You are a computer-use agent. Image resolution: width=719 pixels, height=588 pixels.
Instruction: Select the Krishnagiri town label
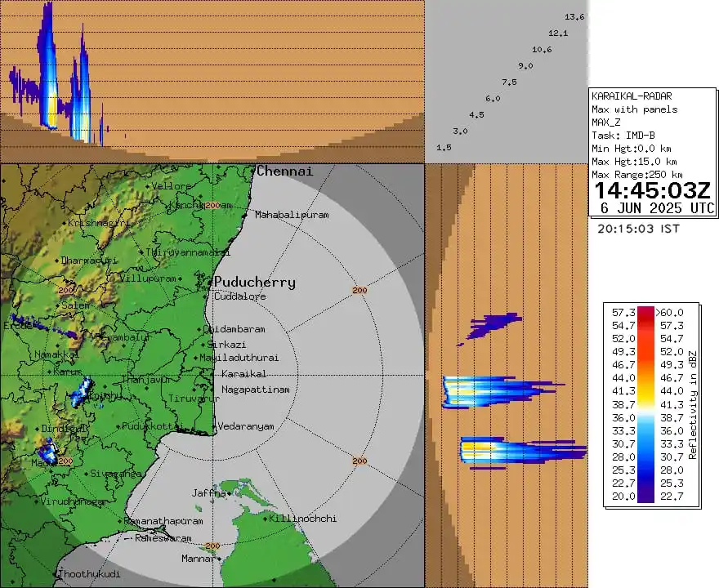(x=99, y=223)
